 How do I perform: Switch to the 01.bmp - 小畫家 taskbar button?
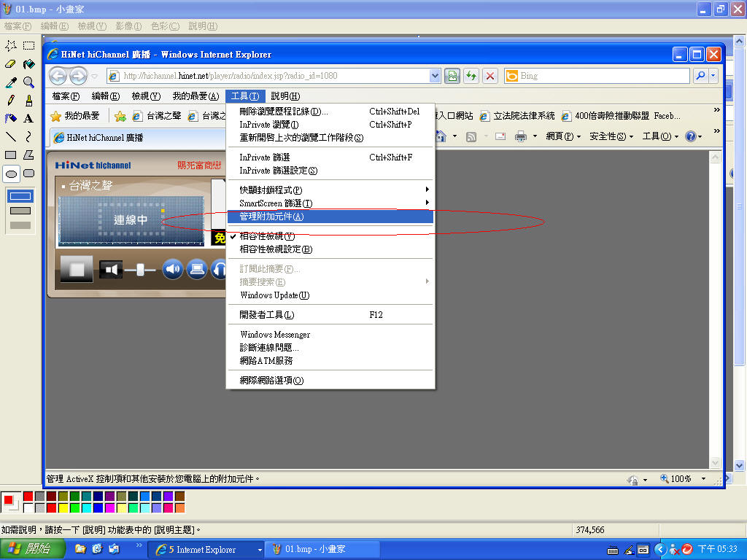[322, 550]
